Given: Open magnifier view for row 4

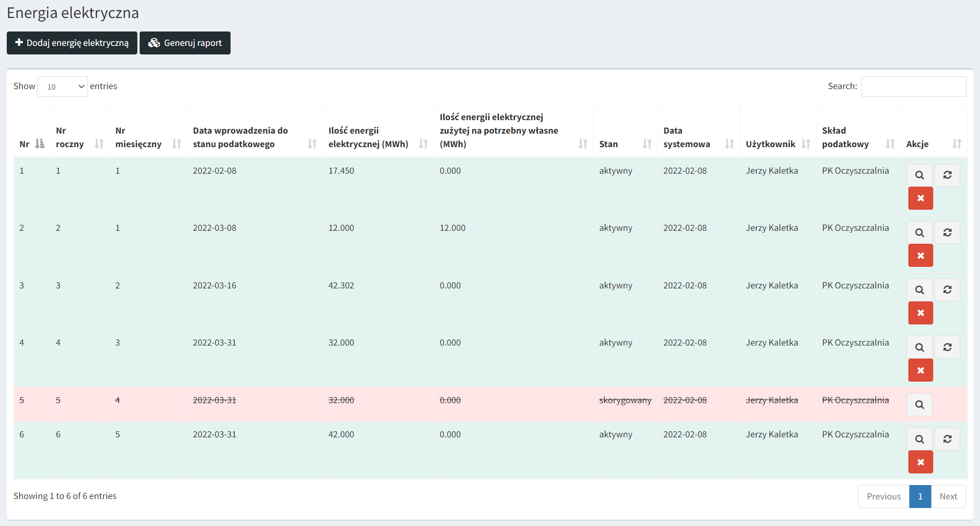Looking at the screenshot, I should click(919, 347).
